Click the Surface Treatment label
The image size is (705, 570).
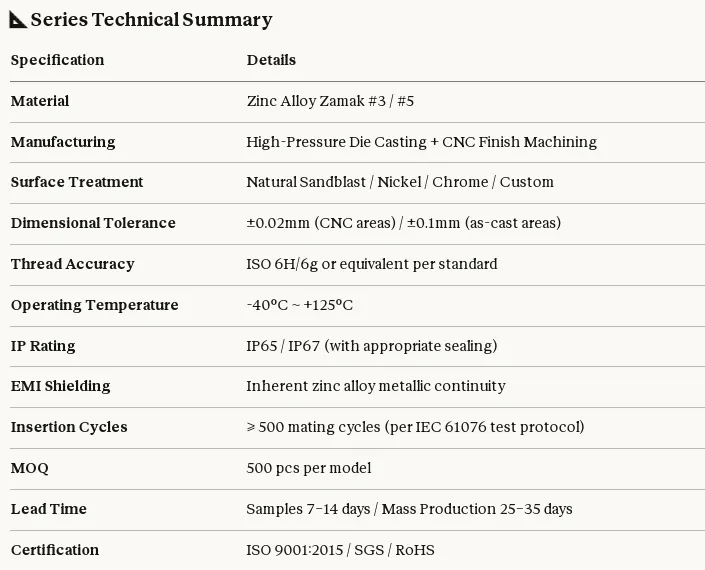point(77,182)
